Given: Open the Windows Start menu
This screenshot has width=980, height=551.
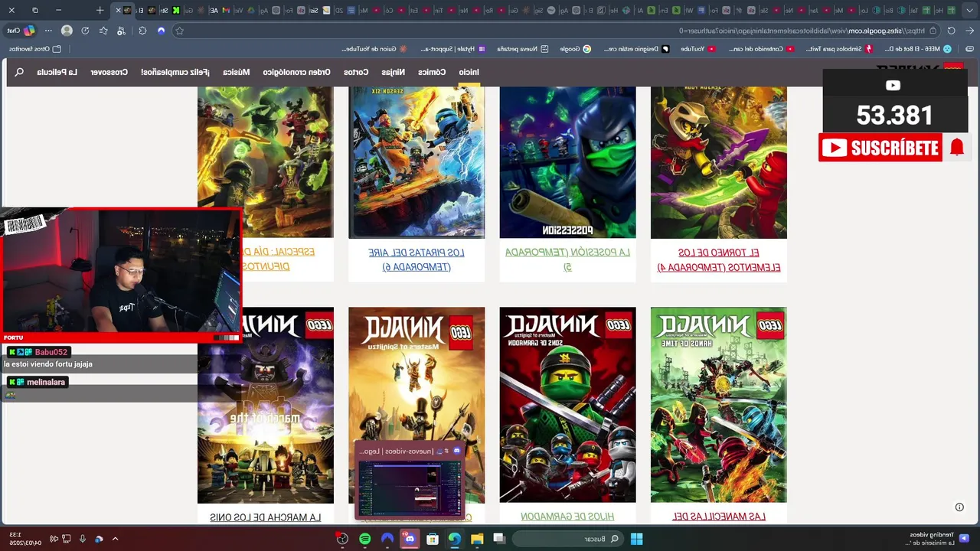Looking at the screenshot, I should pos(636,539).
